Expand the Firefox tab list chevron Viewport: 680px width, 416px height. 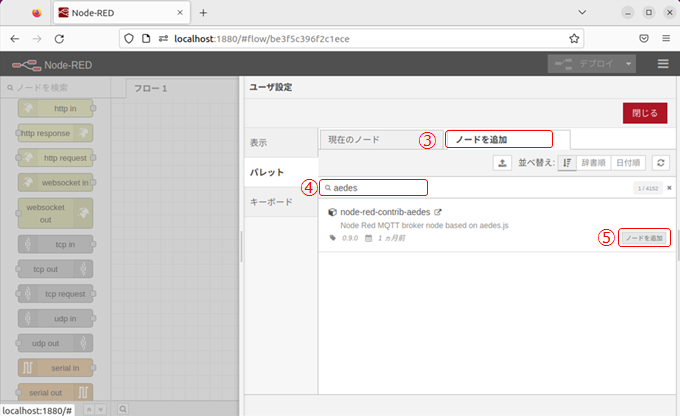(x=584, y=13)
